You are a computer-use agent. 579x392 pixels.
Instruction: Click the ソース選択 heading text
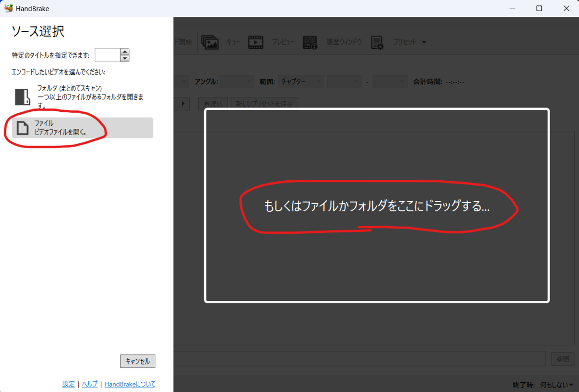[38, 32]
